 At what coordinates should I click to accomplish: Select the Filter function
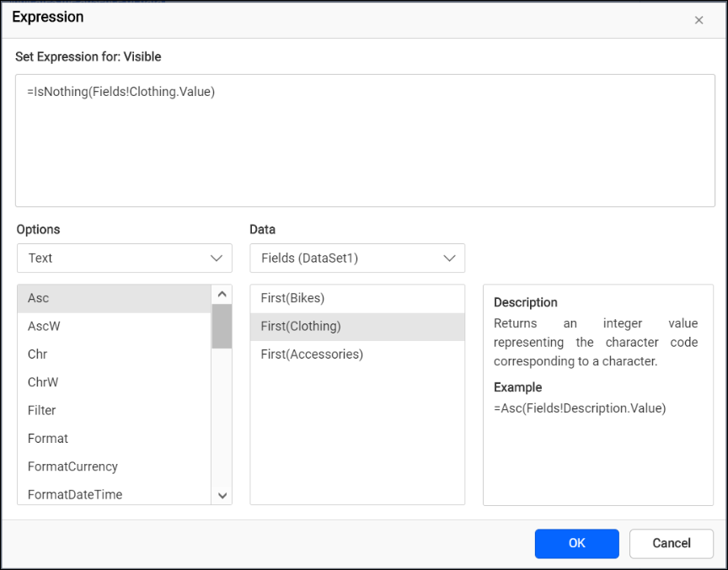coord(101,410)
